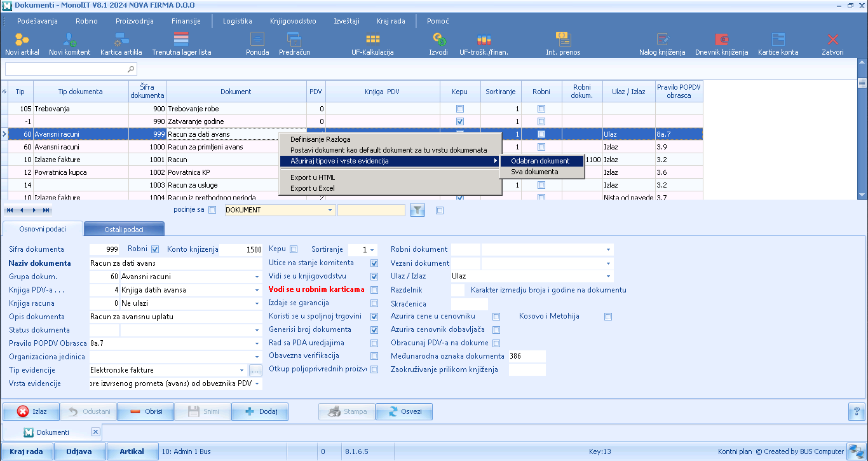The height and width of the screenshot is (461, 868).
Task: Toggle the Kepu checkbox in the form
Action: pos(294,249)
